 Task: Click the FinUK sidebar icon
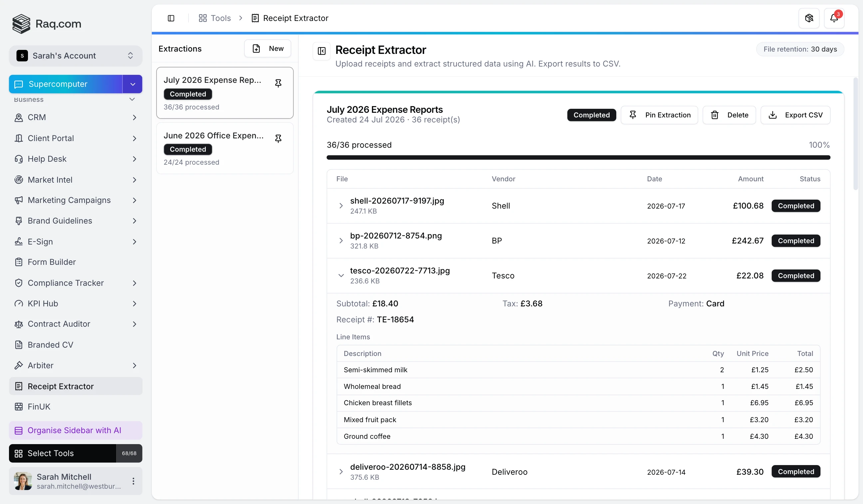(19, 407)
